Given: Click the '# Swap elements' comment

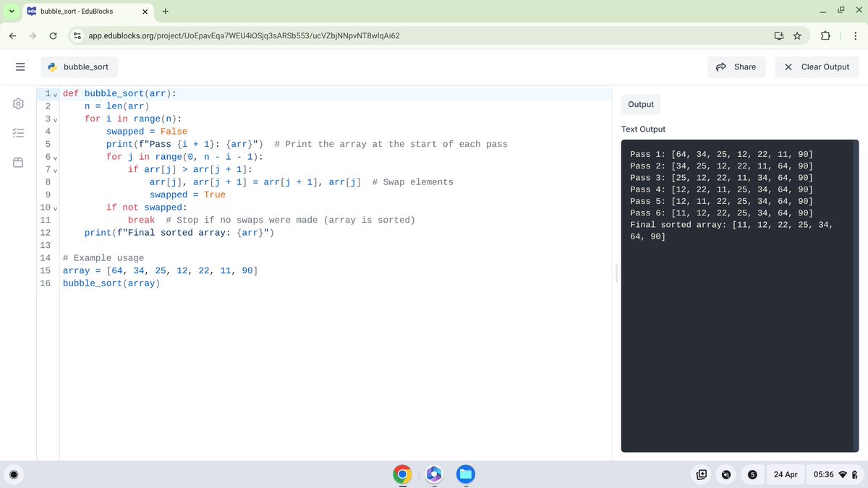Looking at the screenshot, I should pos(412,182).
